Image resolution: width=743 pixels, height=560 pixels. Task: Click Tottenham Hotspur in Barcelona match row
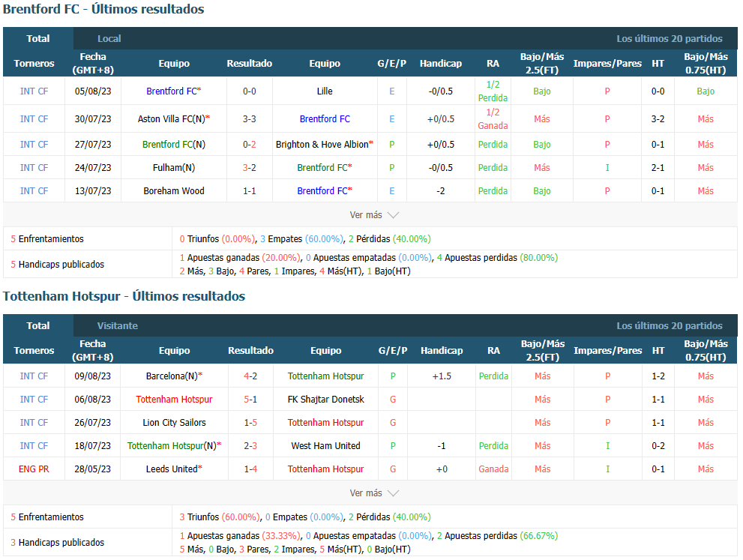(325, 376)
